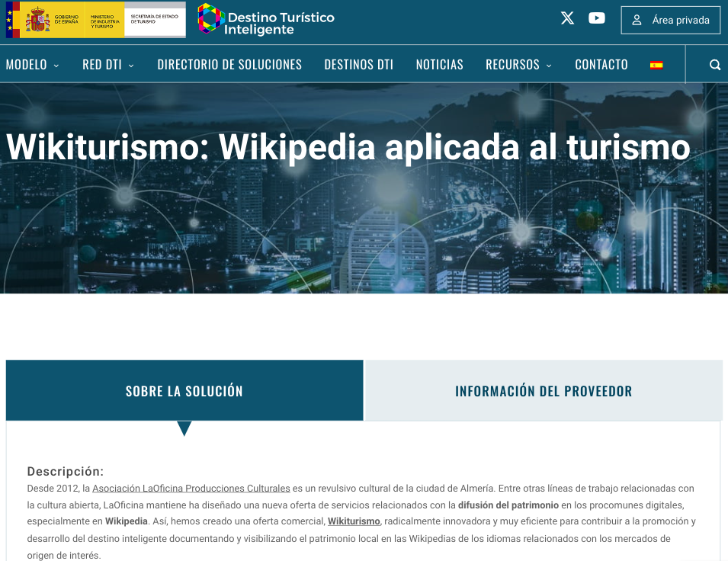Select the SOBRE LA SOLUCIÓN tab
The image size is (728, 561).
click(x=184, y=390)
